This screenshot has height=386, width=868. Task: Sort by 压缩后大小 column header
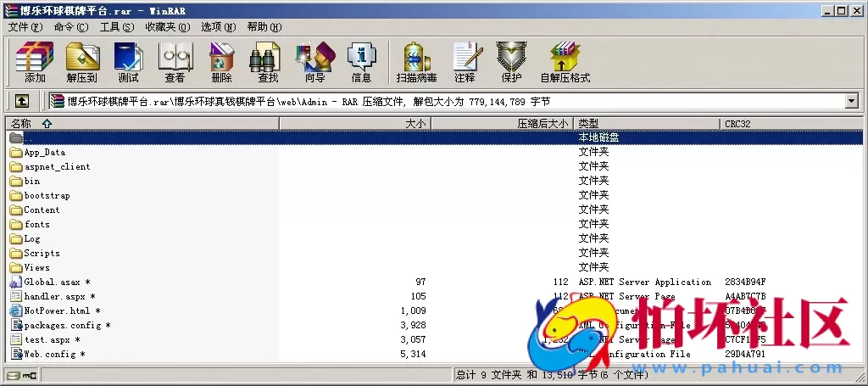[x=502, y=124]
